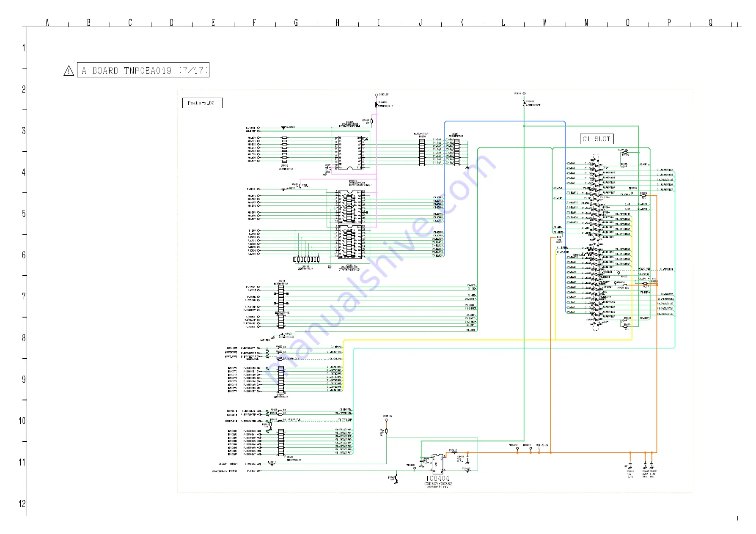Click the CI slot connector symbol with dashed outline
Screen dimensions: 756x534
[596, 242]
